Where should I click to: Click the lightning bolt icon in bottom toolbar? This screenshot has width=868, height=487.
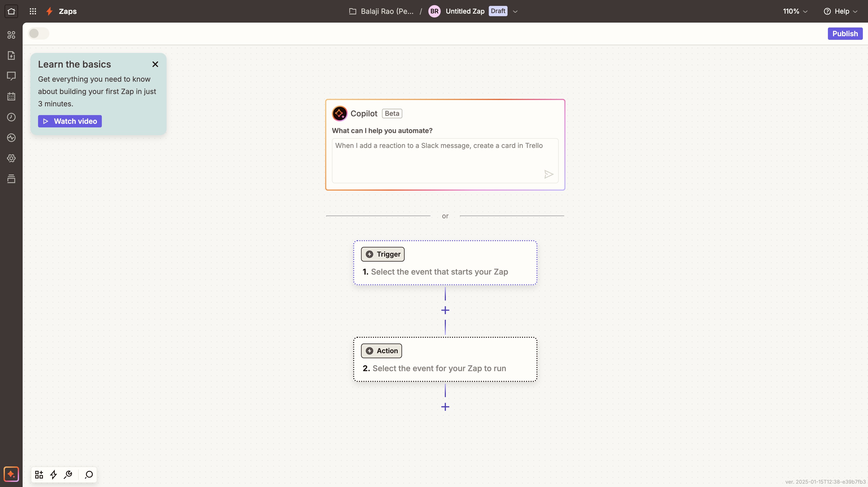coord(53,475)
